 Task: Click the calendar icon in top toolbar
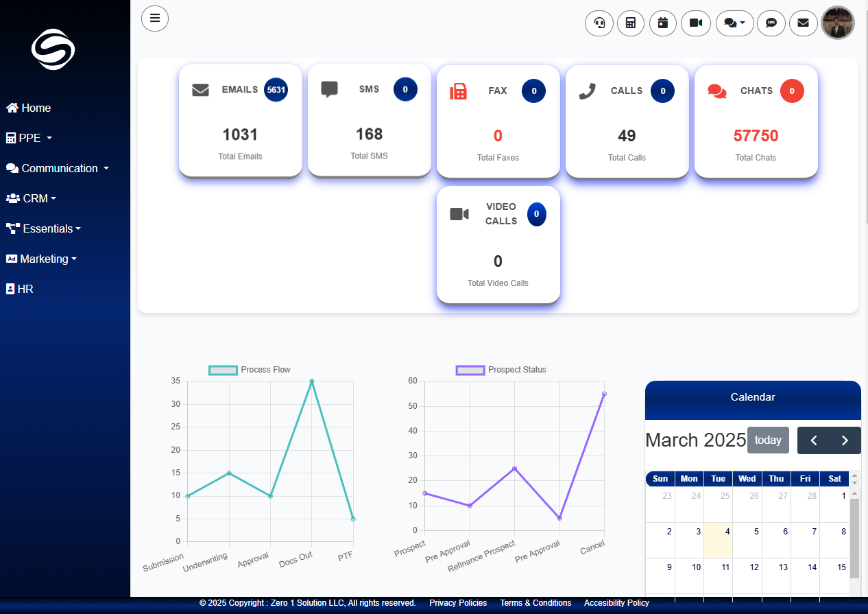click(662, 23)
